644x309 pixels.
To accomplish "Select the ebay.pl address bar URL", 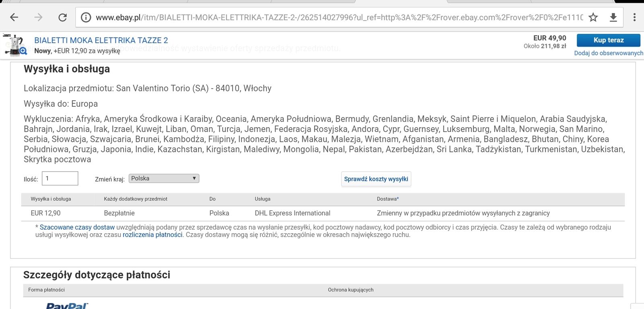I will tap(338, 17).
